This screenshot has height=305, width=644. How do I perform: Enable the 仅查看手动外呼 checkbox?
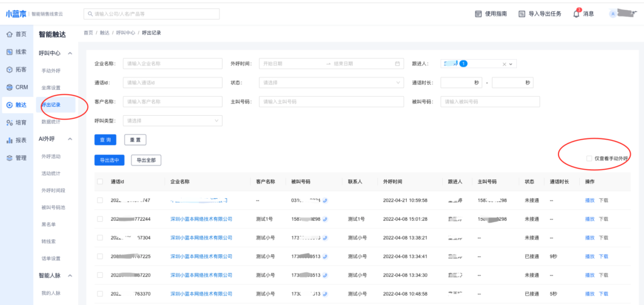[589, 158]
